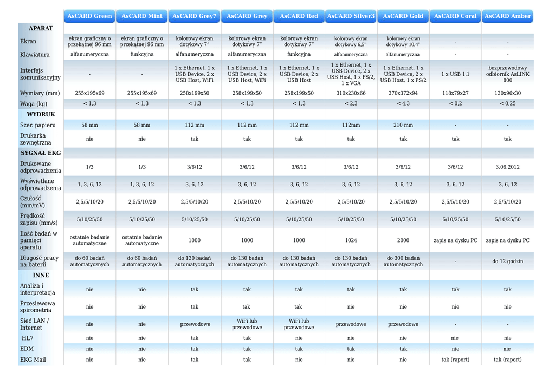Click the bezprzewodowy odbiornik AsLINK 800 cell
This screenshot has height=392, width=555.
pos(507,74)
